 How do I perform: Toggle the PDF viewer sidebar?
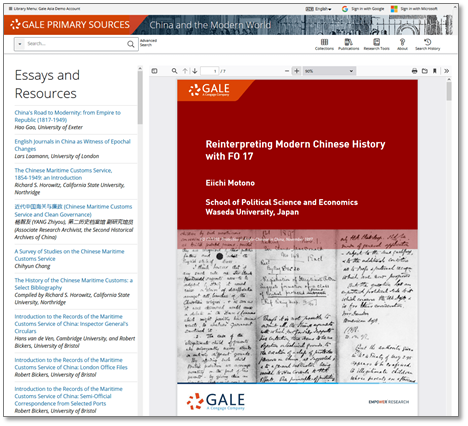(x=154, y=71)
